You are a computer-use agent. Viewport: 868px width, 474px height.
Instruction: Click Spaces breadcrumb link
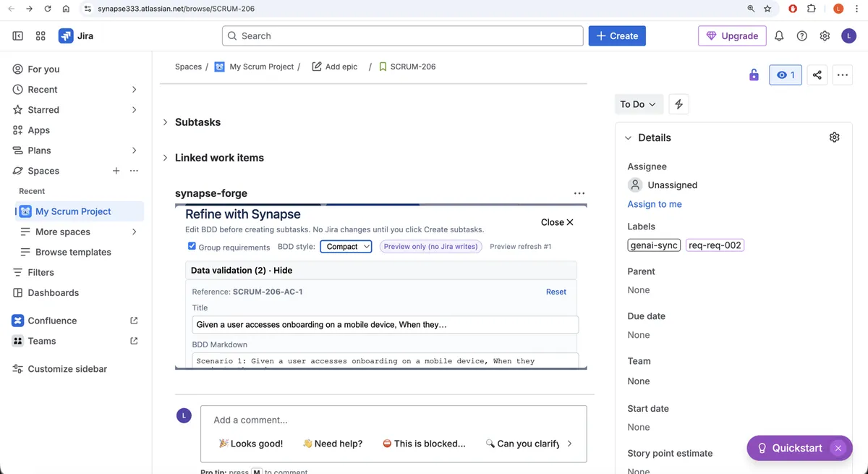[188, 67]
